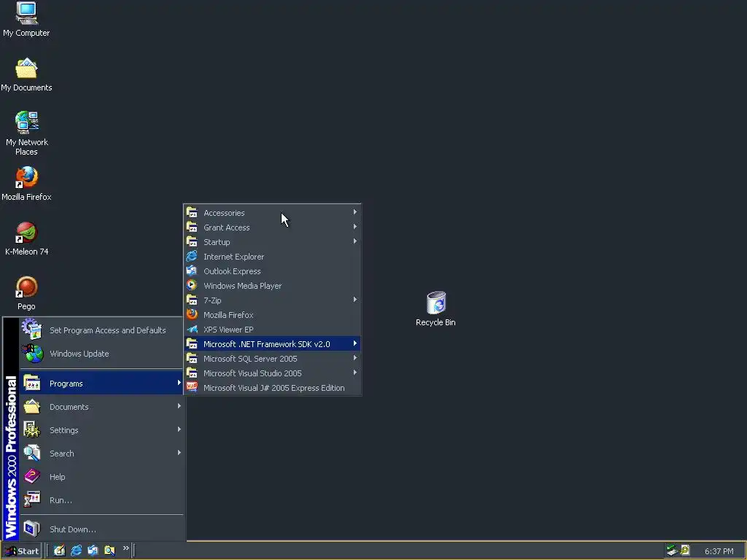
Task: Select My Documents desktop icon
Action: (26, 75)
